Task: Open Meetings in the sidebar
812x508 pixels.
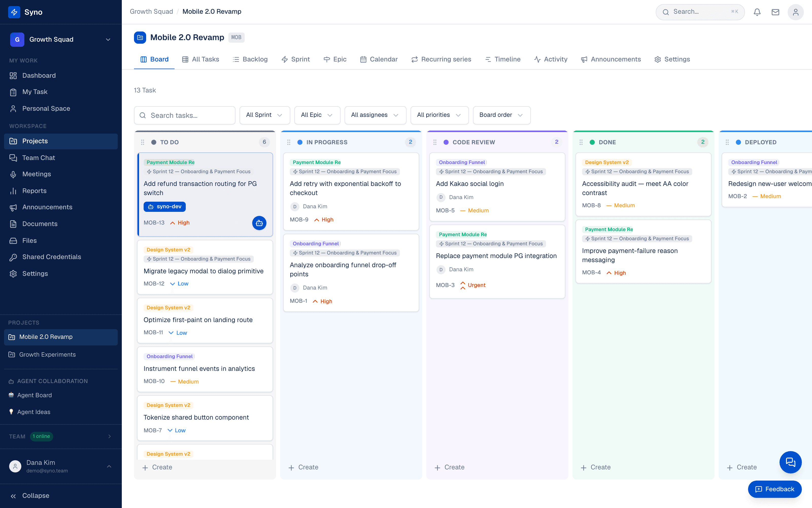Action: pos(61,174)
